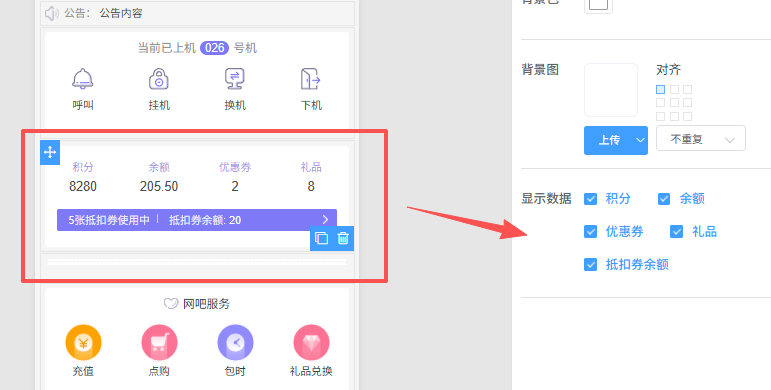Click the 下机 exit door icon

point(311,79)
